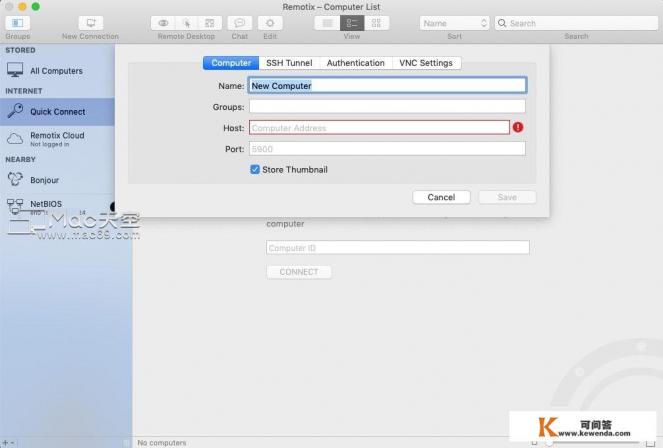Click the Cancel button
The image size is (663, 448).
(x=441, y=197)
